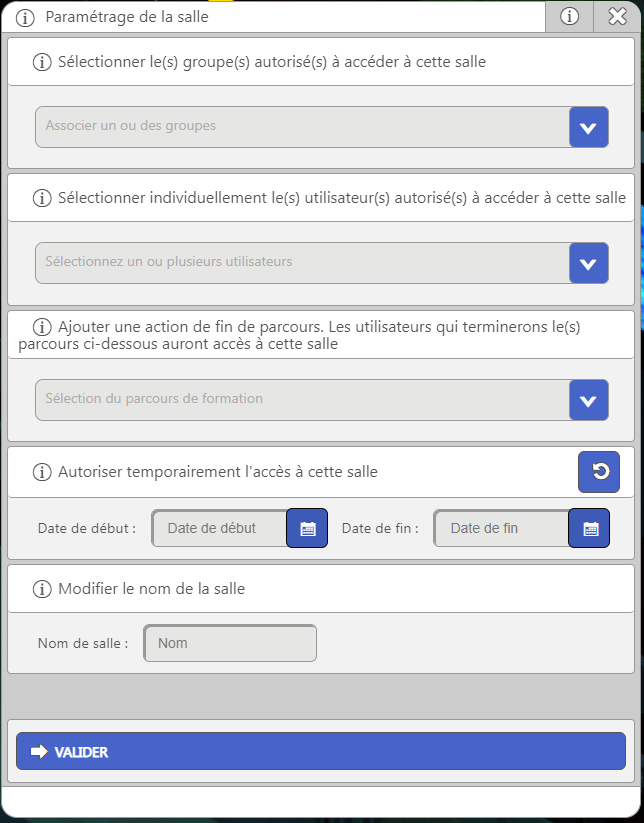Click info icon beside 'Paramétrage de la salle' title

(26, 17)
